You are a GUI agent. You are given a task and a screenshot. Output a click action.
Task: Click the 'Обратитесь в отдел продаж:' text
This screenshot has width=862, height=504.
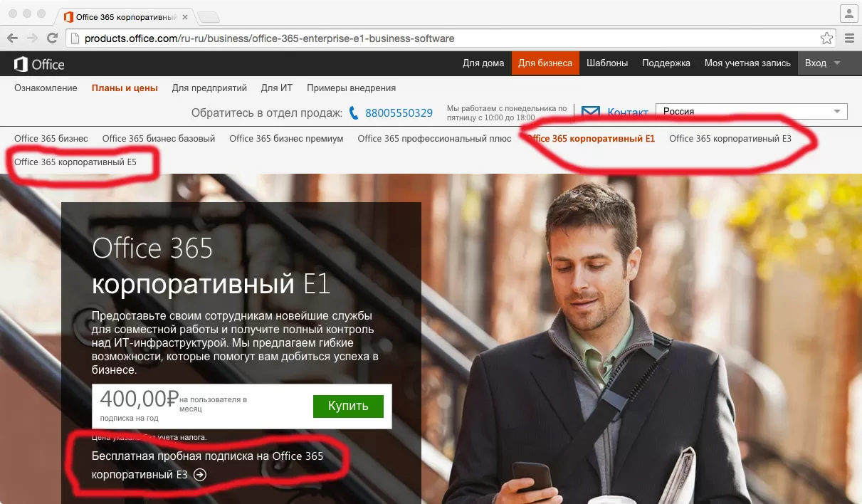click(267, 112)
